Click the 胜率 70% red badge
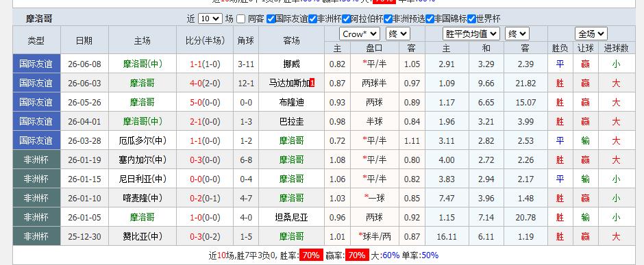The height and width of the screenshot is (265, 644). 311,255
